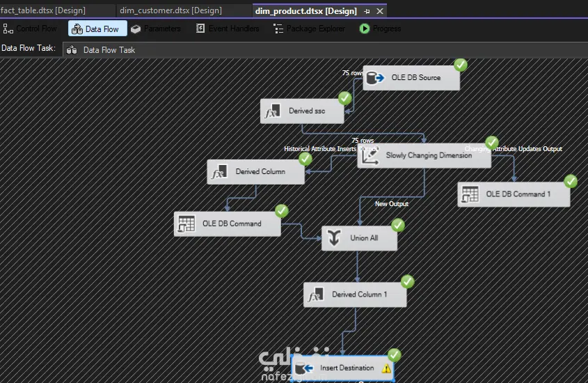The image size is (588, 383).
Task: Select the Derived Column component
Action: point(256,172)
